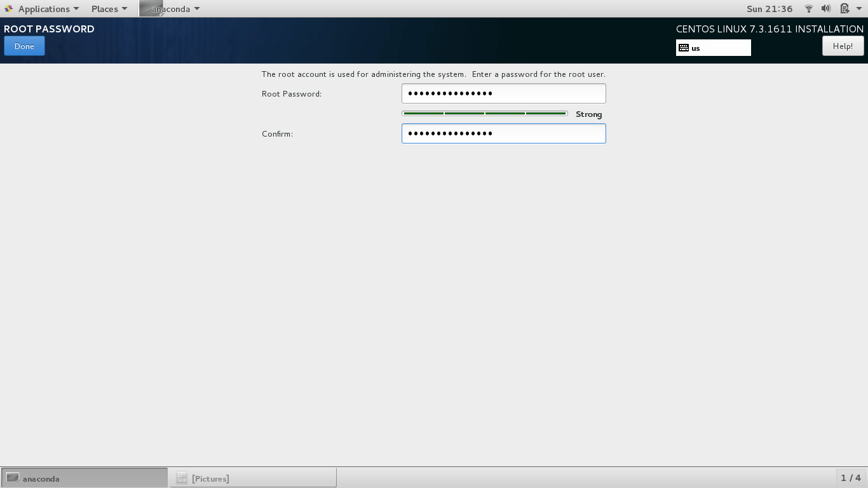The width and height of the screenshot is (868, 488).
Task: Click the Root Password: label
Action: (292, 93)
